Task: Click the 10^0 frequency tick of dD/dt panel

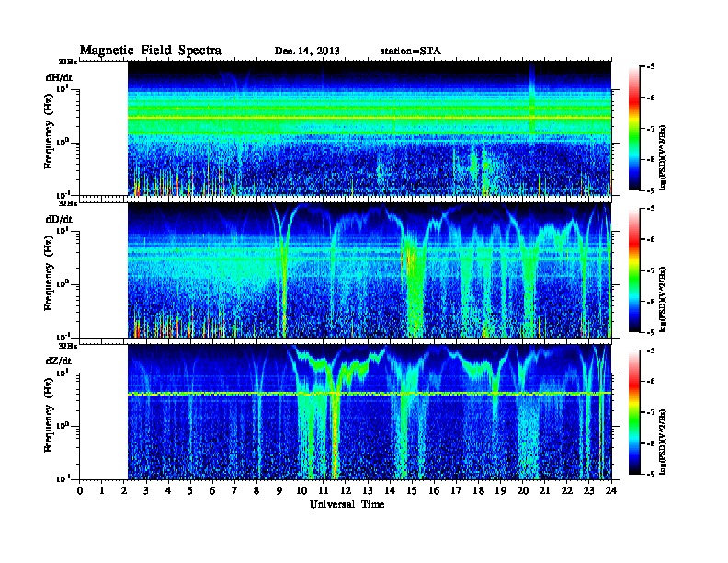Action: 63,283
